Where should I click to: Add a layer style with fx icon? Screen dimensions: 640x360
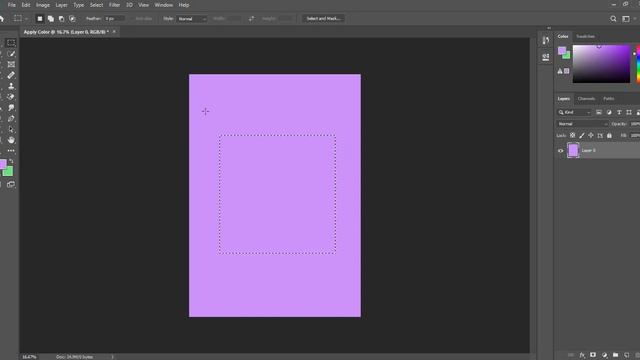tap(582, 355)
